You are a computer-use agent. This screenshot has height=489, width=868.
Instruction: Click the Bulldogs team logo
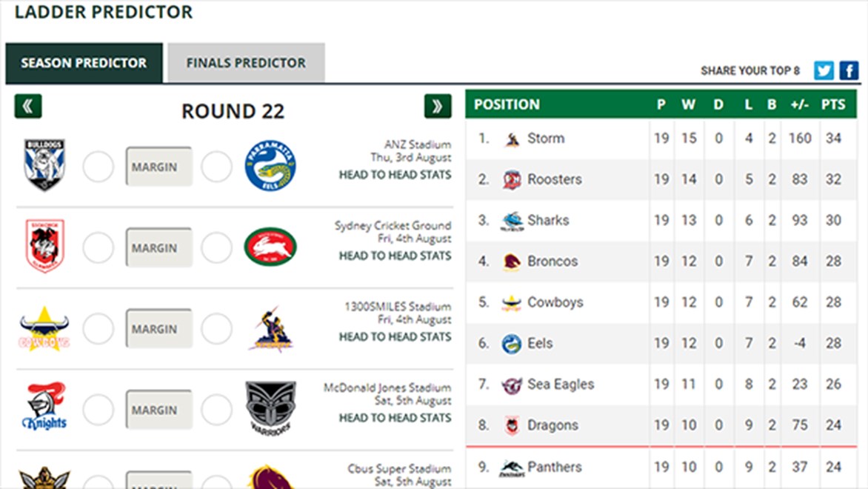(x=44, y=166)
